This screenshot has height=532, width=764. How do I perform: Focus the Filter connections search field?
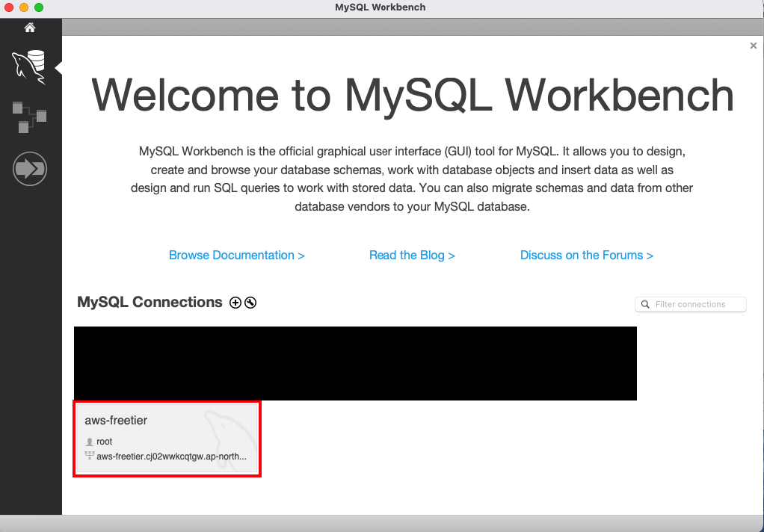click(x=691, y=305)
